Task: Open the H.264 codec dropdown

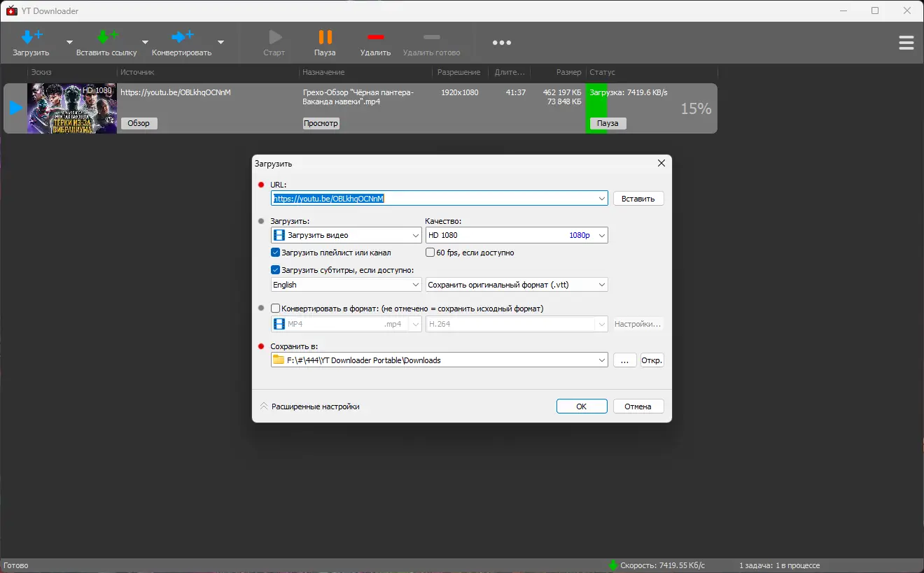Action: click(517, 324)
